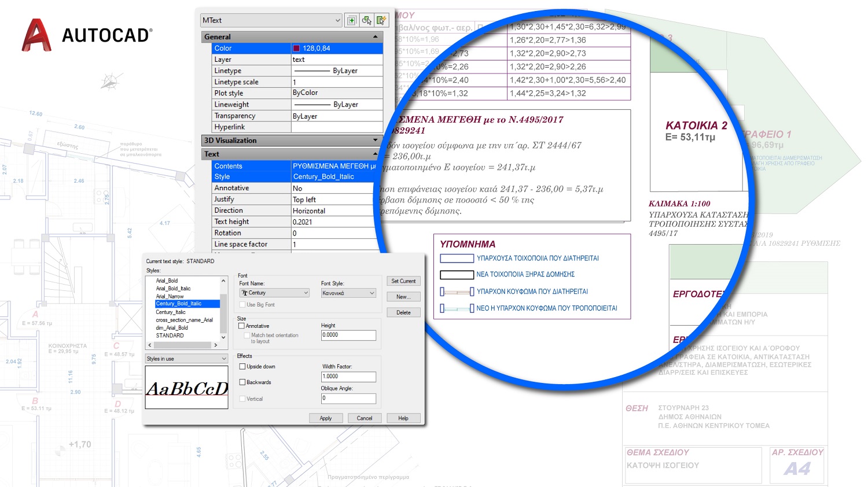Click the Styles list scroll-down arrow
This screenshot has height=487, width=868.
pyautogui.click(x=223, y=337)
